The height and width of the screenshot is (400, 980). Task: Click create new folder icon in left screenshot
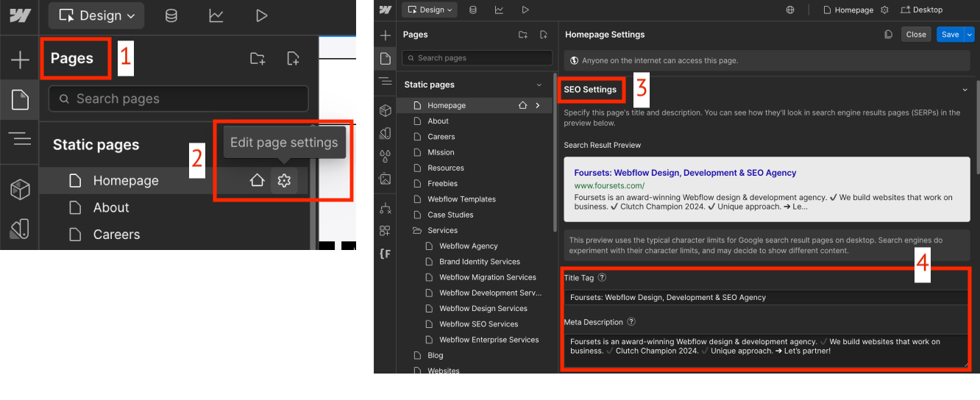pos(258,59)
